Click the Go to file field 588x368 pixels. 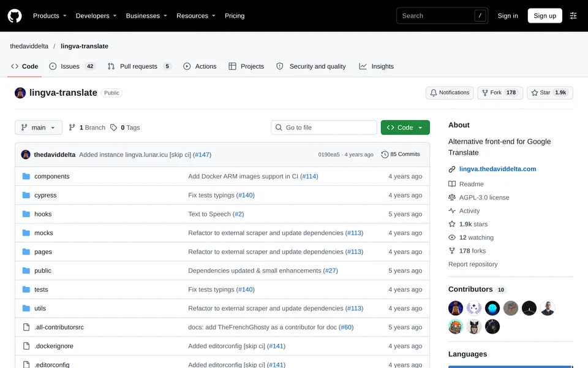tap(324, 128)
